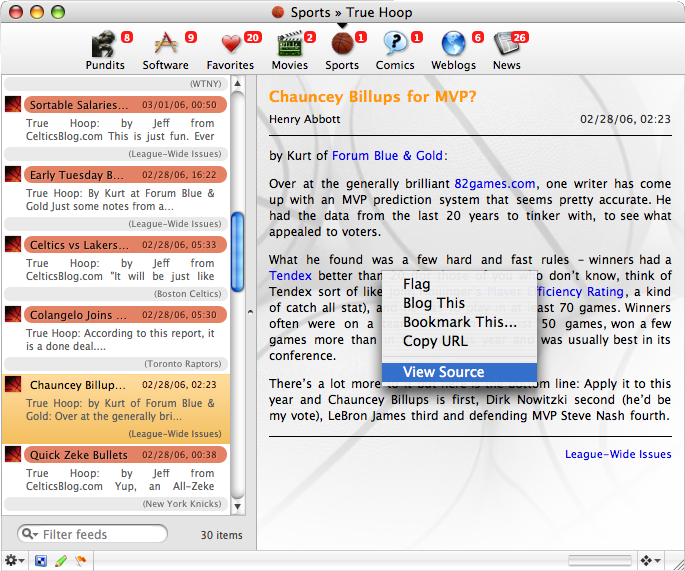Open the Movies clapperboard category
Viewport: 685px width, 571px height.
click(x=290, y=50)
